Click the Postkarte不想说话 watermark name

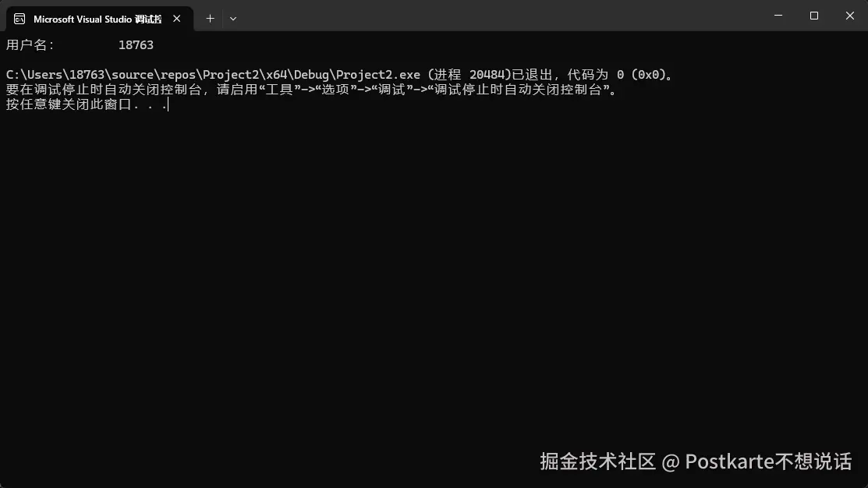click(768, 461)
